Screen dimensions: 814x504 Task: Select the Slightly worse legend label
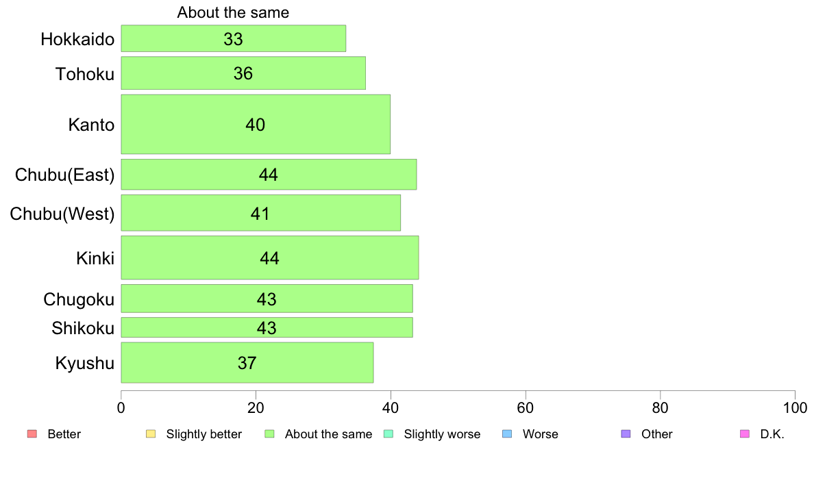pyautogui.click(x=443, y=434)
